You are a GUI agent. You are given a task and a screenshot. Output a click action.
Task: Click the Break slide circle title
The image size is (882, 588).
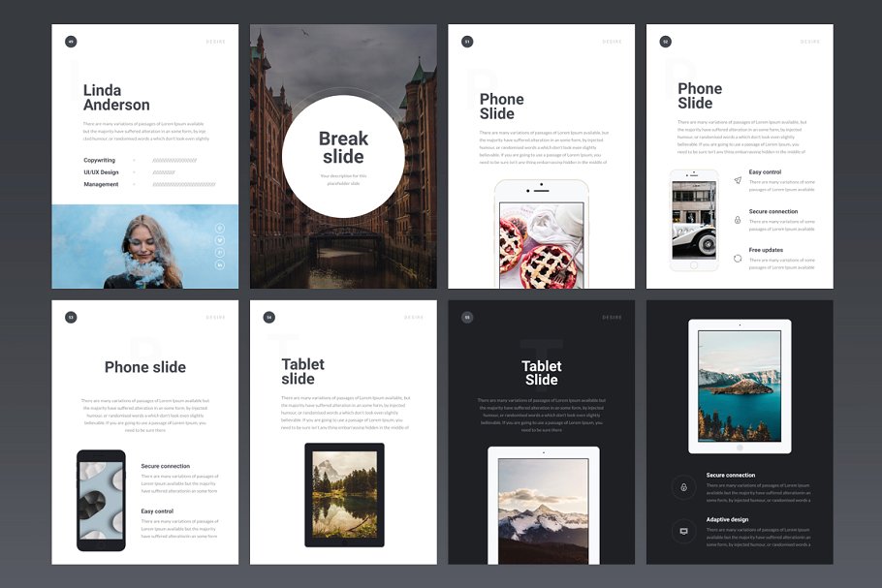pyautogui.click(x=343, y=147)
